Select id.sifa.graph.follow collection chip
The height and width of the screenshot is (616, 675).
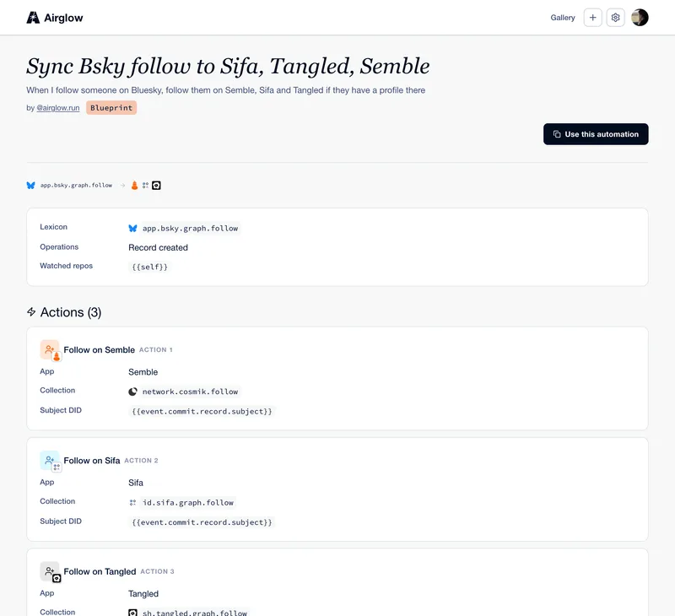click(x=182, y=503)
